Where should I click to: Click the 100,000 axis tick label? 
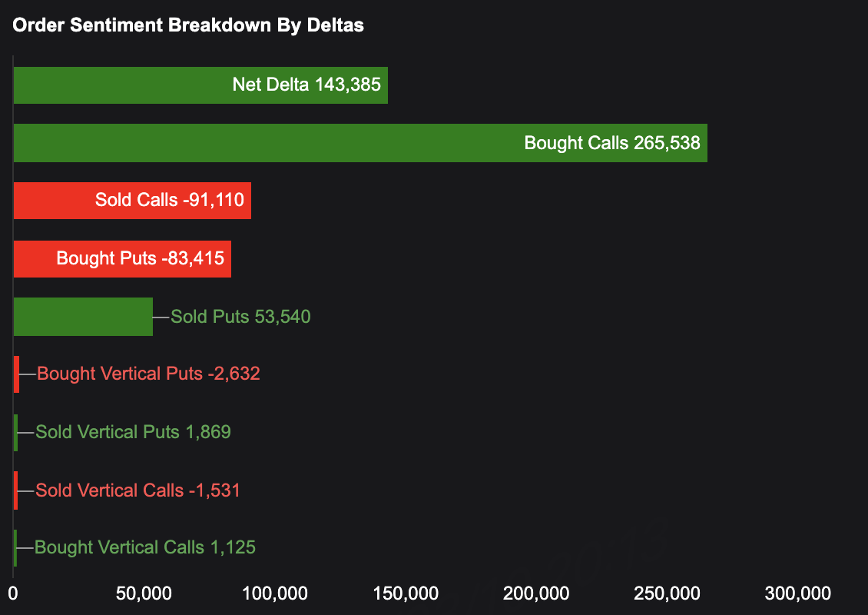pos(275,593)
